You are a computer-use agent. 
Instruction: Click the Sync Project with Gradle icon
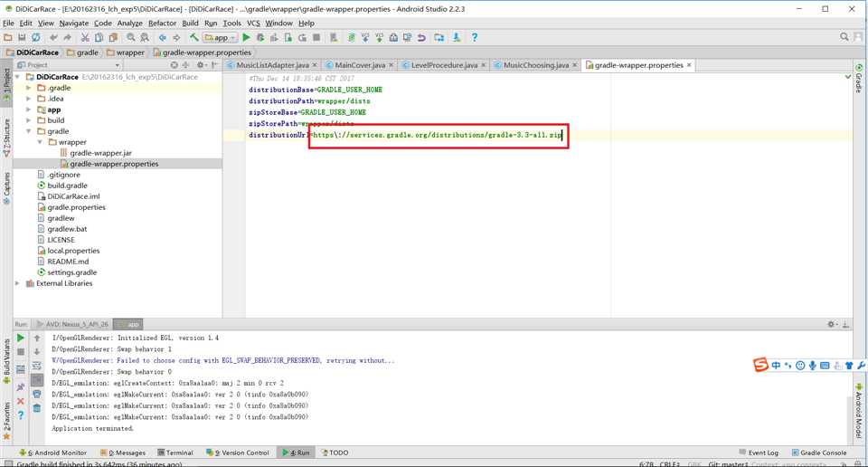coord(351,38)
